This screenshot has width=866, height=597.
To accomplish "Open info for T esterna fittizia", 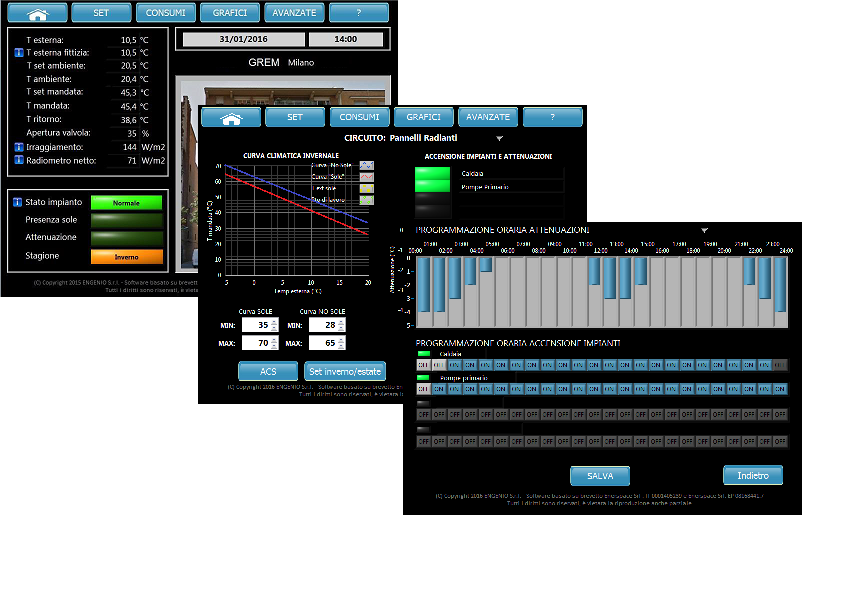I will click(x=19, y=53).
